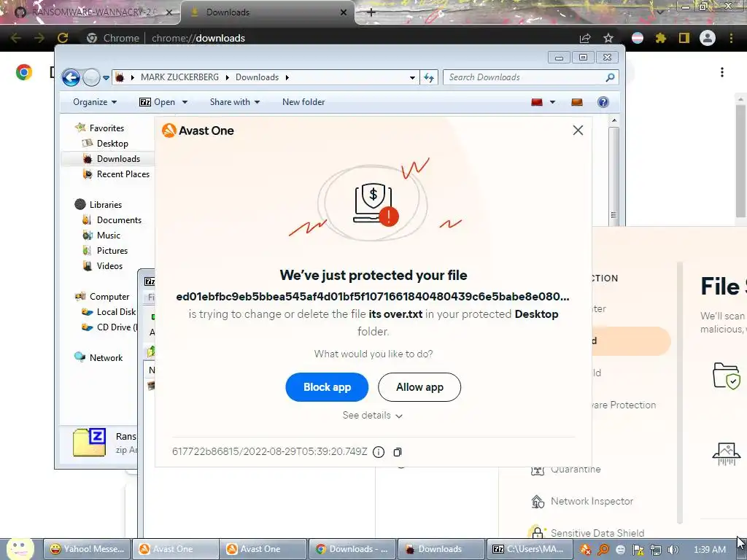
Task: Click the Explorer refresh button
Action: 429,77
